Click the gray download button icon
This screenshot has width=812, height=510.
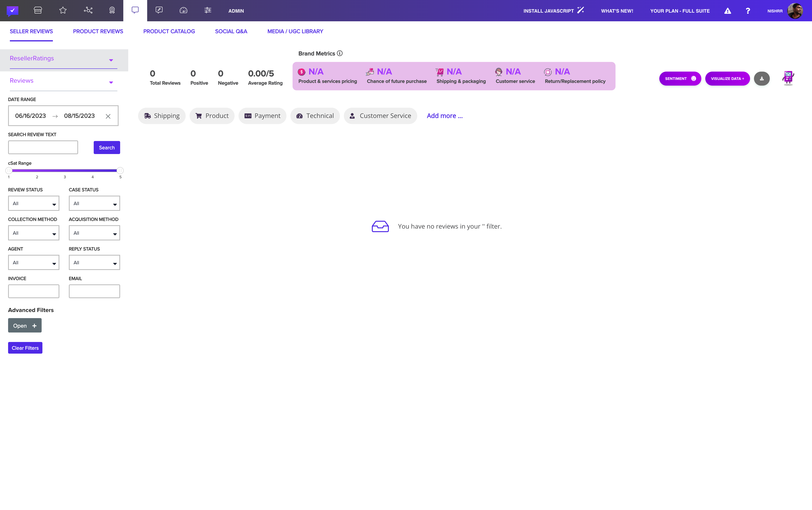(x=762, y=78)
